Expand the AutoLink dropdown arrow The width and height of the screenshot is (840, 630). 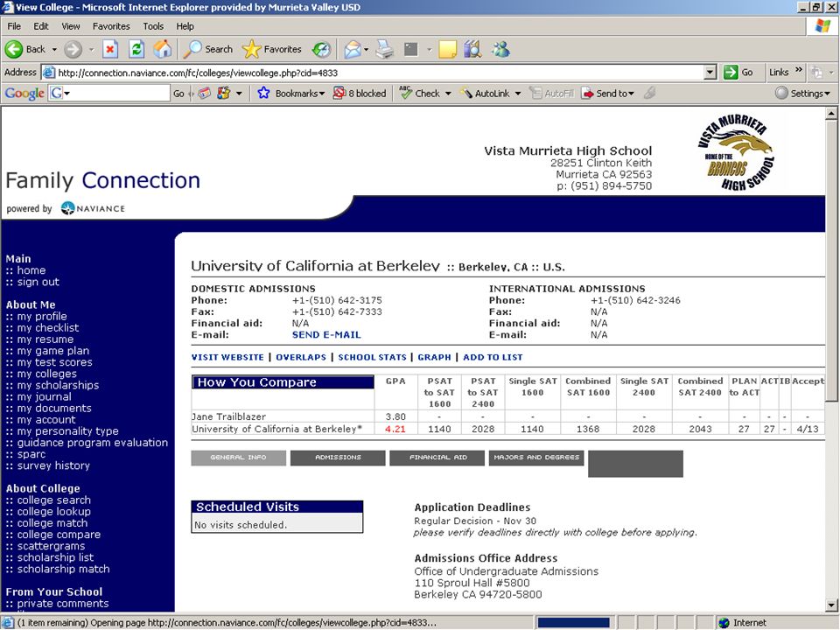point(518,94)
